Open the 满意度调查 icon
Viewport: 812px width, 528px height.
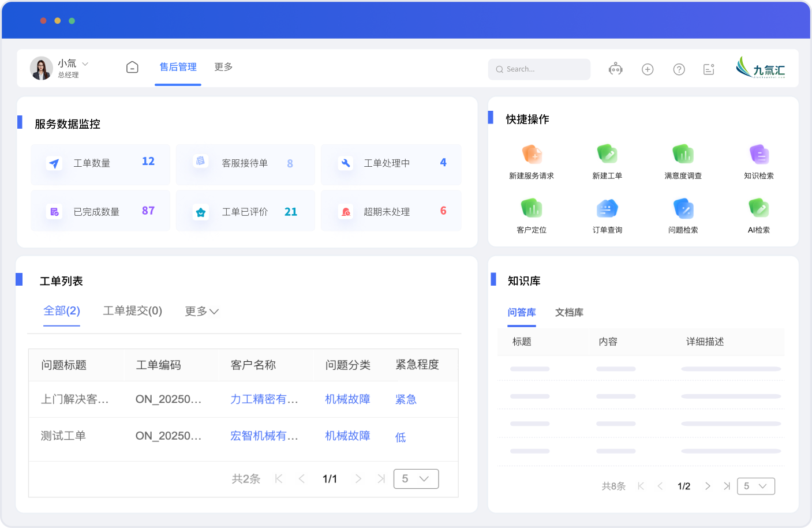tap(683, 154)
